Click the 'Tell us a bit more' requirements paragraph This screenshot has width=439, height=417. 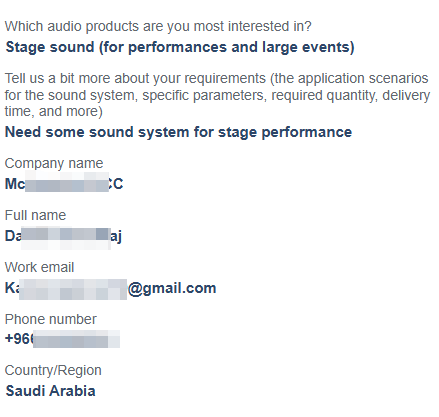(x=217, y=95)
